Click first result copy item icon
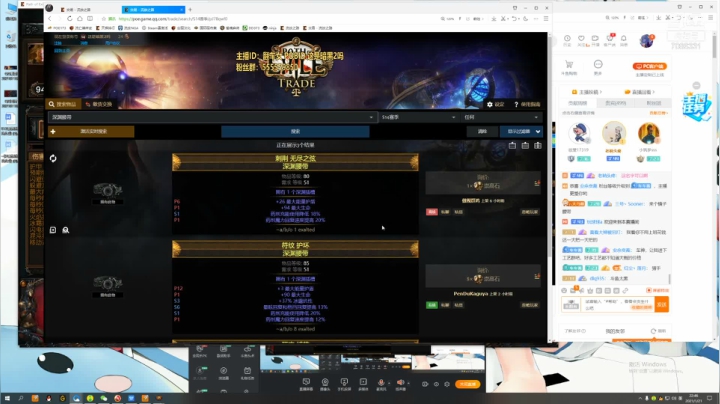The height and width of the screenshot is (404, 720). point(53,230)
